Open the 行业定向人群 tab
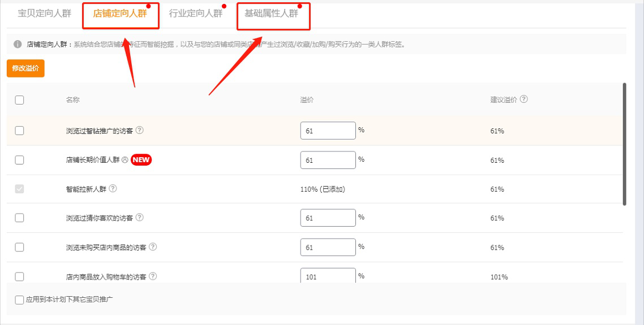 click(196, 14)
